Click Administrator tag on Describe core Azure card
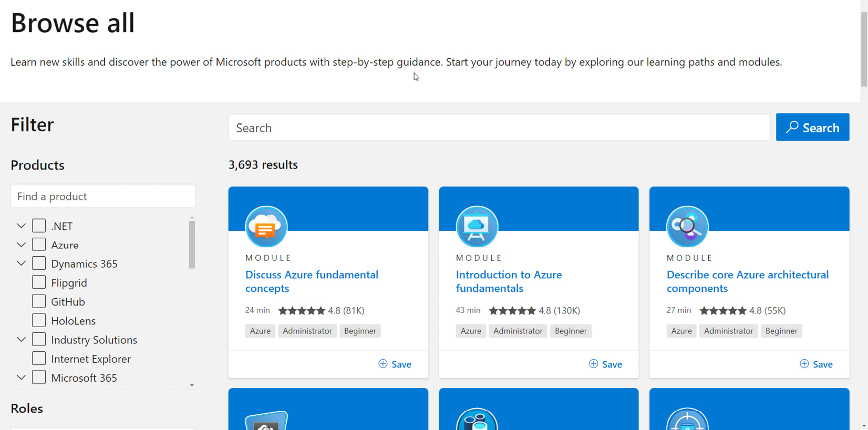 728,331
